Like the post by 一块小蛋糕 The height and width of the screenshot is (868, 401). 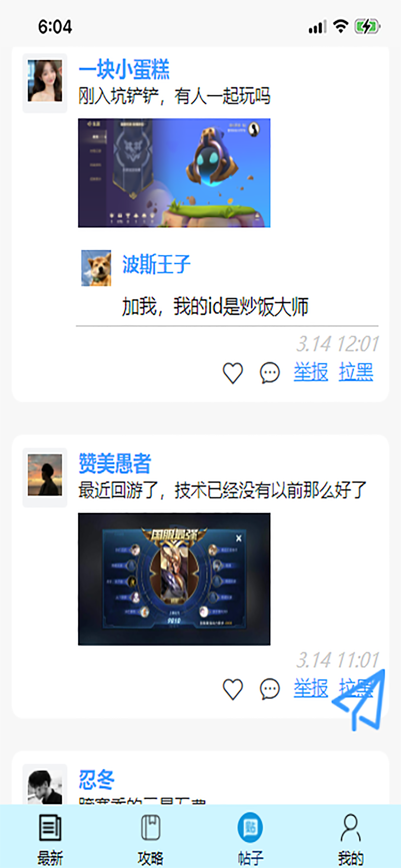pos(232,373)
